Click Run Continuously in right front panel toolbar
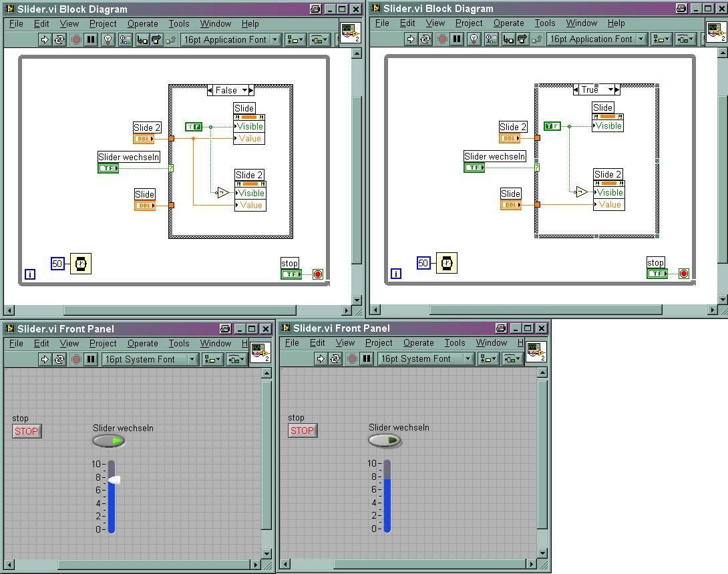Viewport: 728px width, 574px height. tap(335, 358)
